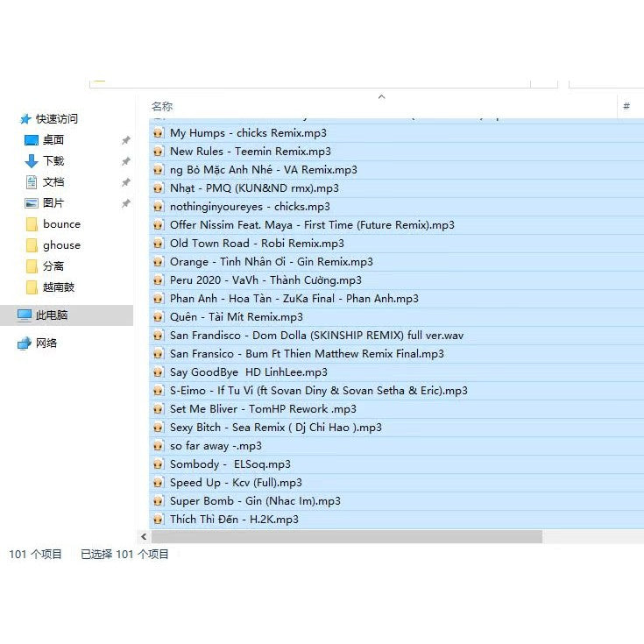Click the Pictures (图片) icon
Image resolution: width=644 pixels, height=644 pixels.
pos(32,203)
